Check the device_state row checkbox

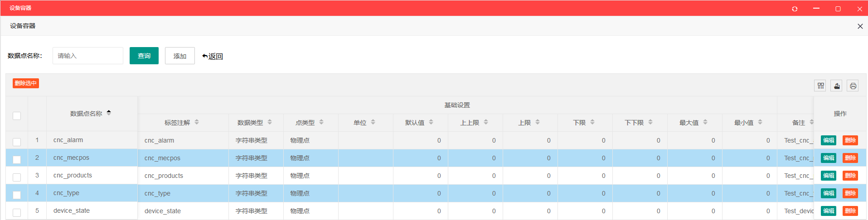click(x=17, y=212)
